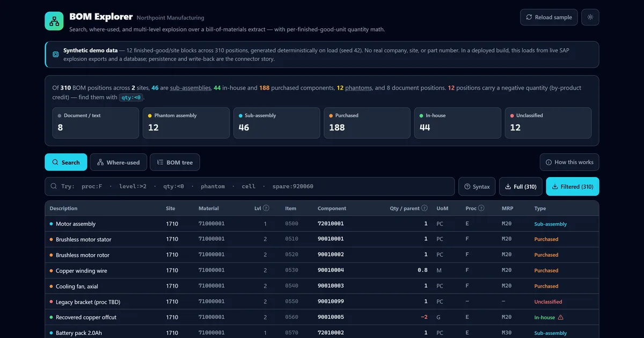The image size is (644, 338).
Task: Toggle the light/dark theme button
Action: 590,17
